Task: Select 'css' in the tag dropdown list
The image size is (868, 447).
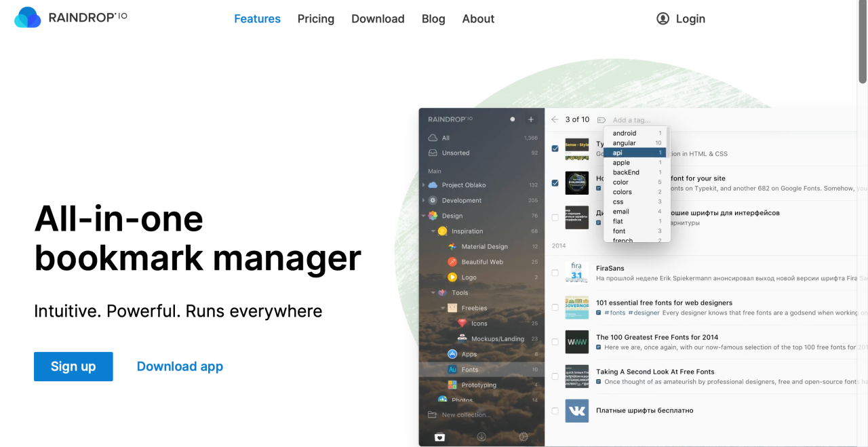Action: [x=635, y=201]
